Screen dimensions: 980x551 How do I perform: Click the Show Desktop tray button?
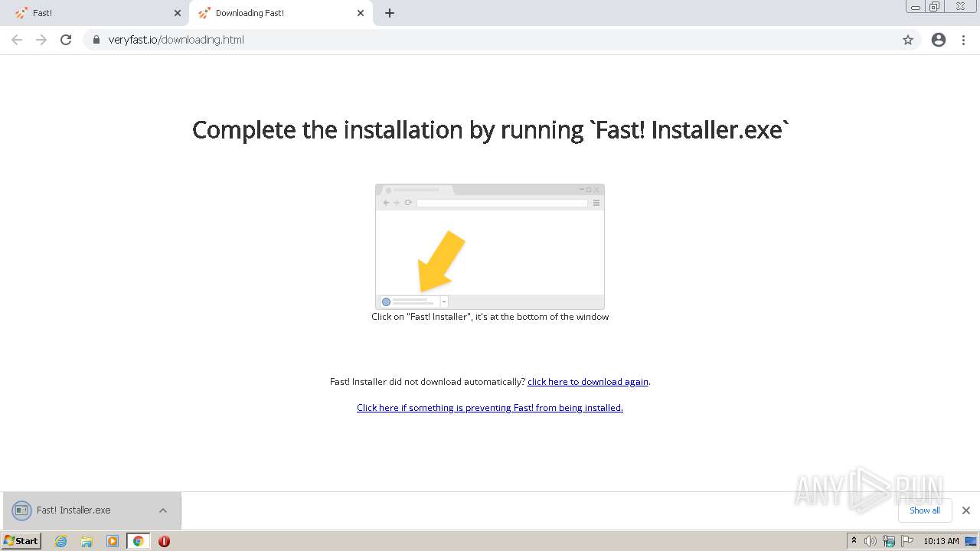click(972, 541)
